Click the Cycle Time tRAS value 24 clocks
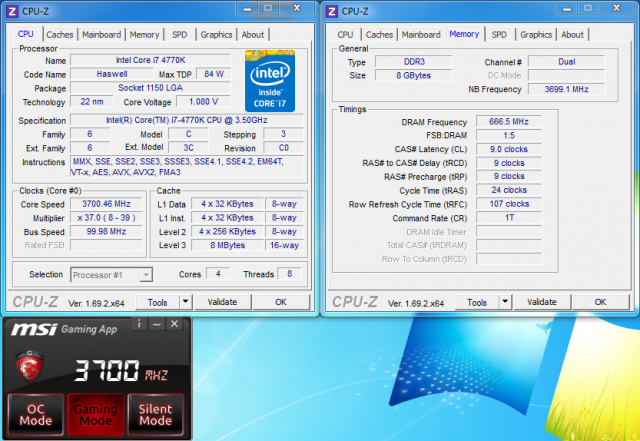Image resolution: width=640 pixels, height=441 pixels. pos(509,190)
